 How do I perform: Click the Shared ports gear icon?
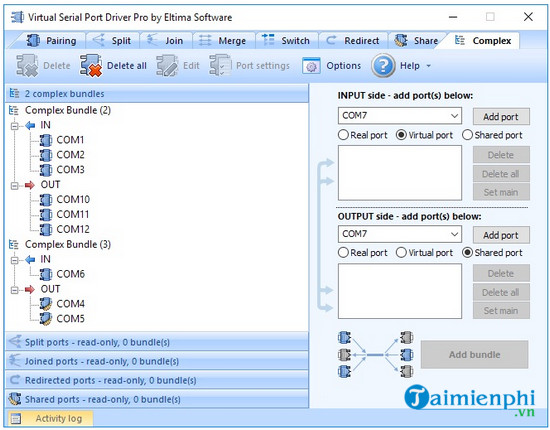[15, 399]
